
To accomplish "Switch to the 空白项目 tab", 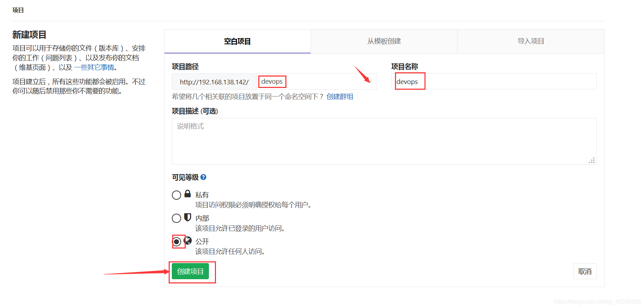I will coord(237,41).
